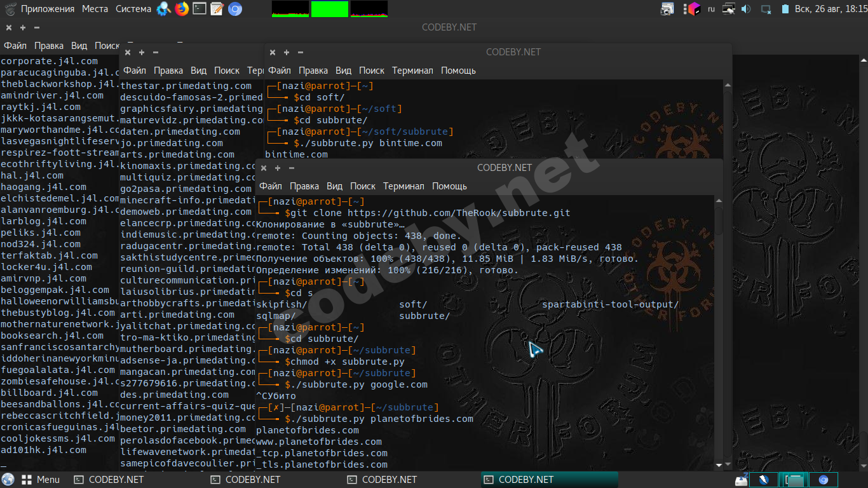Image resolution: width=868 pixels, height=488 pixels.
Task: Click the display tray icon with the x
Action: coord(766,10)
